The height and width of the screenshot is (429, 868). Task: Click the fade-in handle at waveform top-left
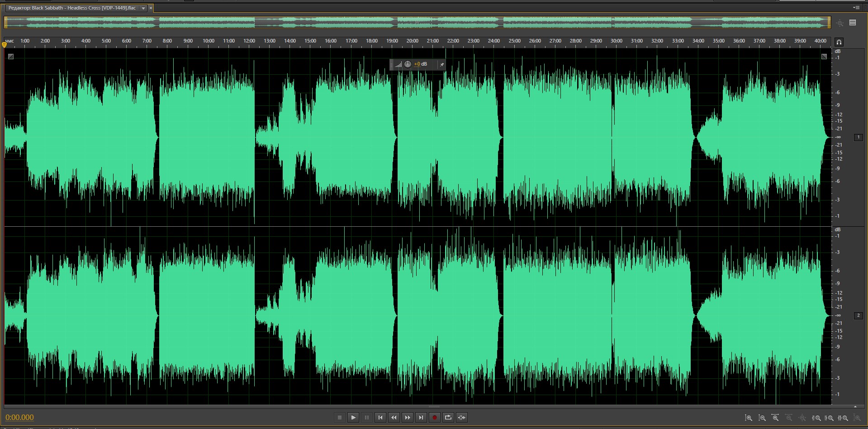pyautogui.click(x=11, y=57)
